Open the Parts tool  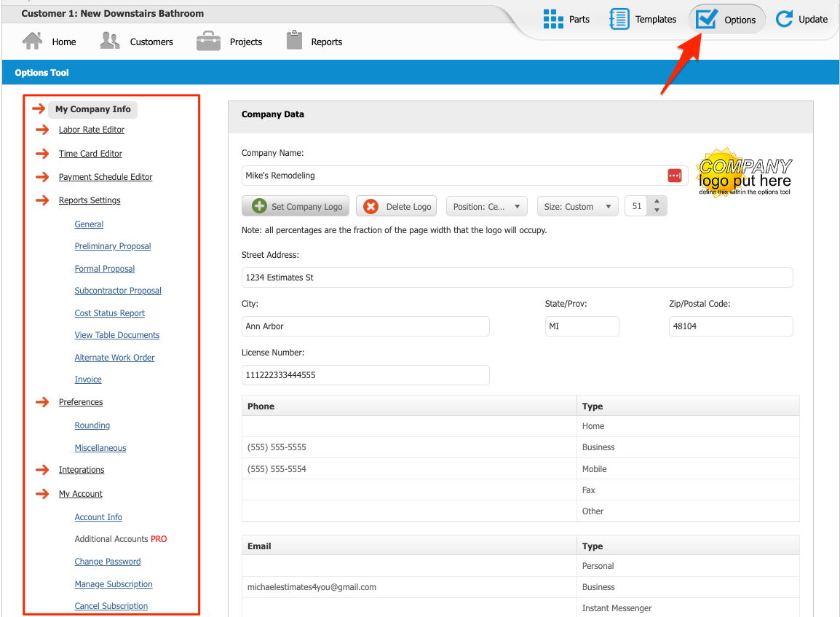(x=567, y=19)
